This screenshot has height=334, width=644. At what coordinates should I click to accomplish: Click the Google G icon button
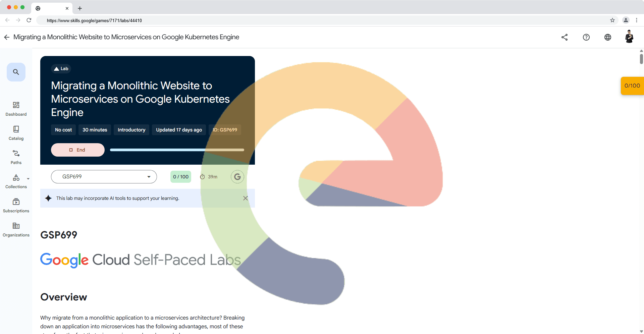pos(237,177)
